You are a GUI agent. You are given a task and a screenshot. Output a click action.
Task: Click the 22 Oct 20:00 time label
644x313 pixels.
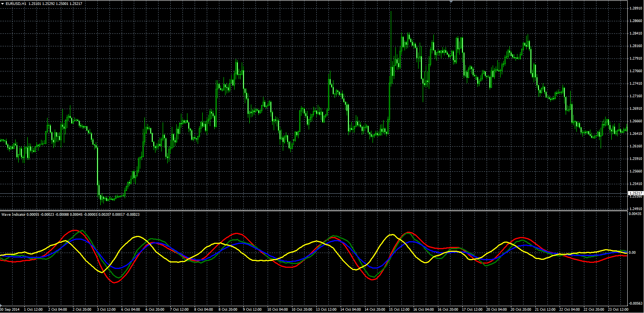(594, 310)
